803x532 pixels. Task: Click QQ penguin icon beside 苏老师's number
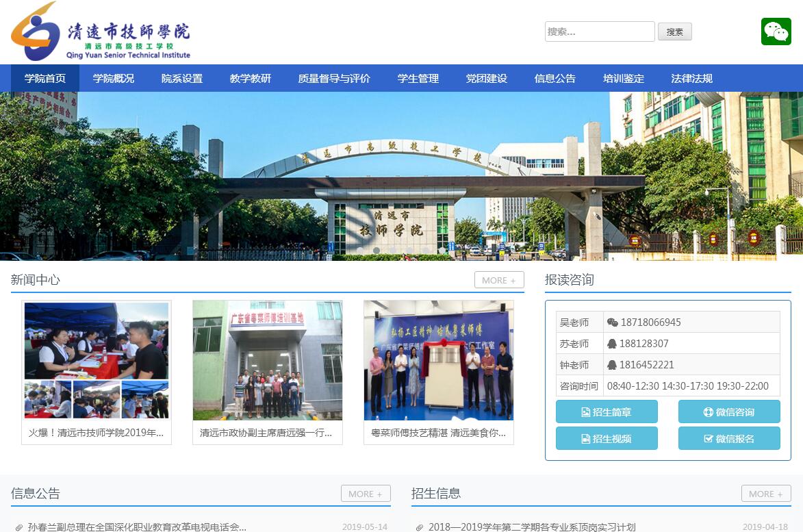point(613,344)
